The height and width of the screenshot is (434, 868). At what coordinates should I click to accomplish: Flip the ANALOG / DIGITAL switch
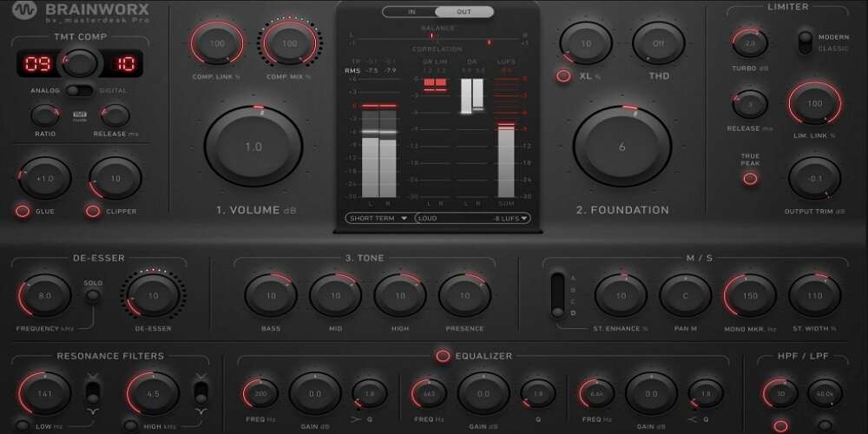[x=80, y=90]
